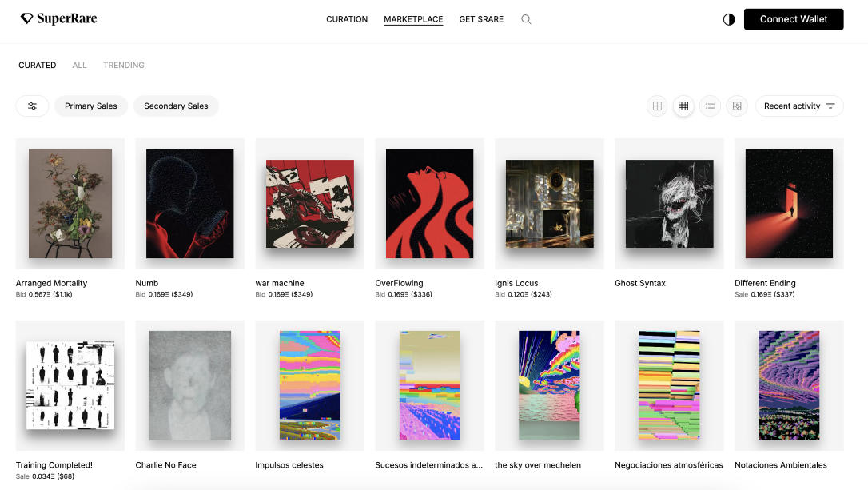Click the Connect Wallet button

pos(793,19)
